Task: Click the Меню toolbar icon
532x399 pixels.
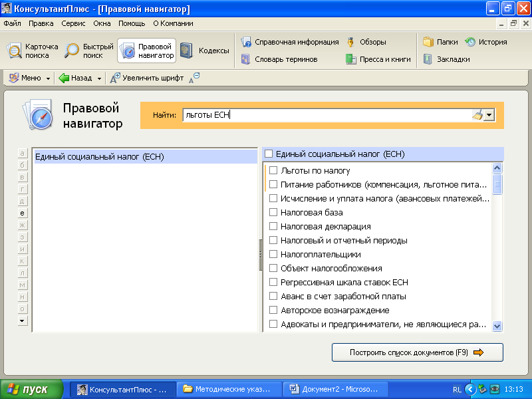Action: pyautogui.click(x=14, y=78)
